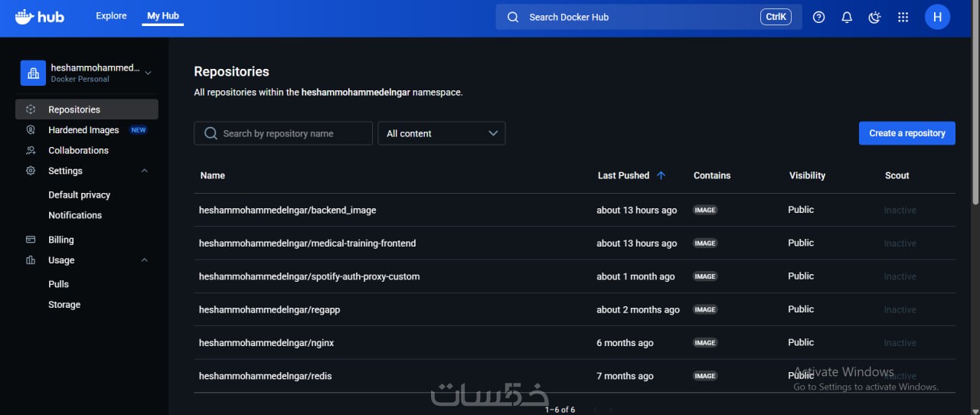Open the backend_image repository link
Image resolution: width=980 pixels, height=415 pixels.
pos(287,210)
